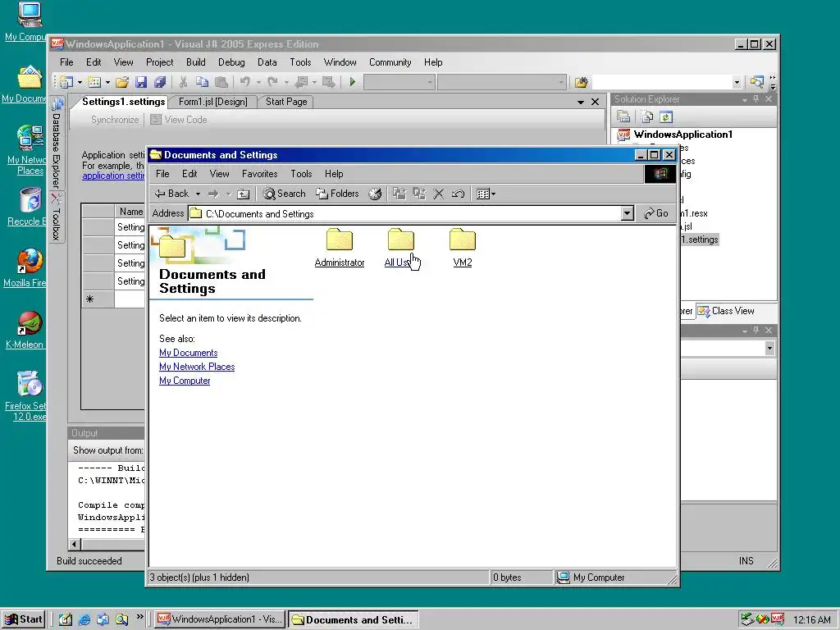This screenshot has height=630, width=840.
Task: Follow the My Documents link in See also
Action: click(x=188, y=353)
